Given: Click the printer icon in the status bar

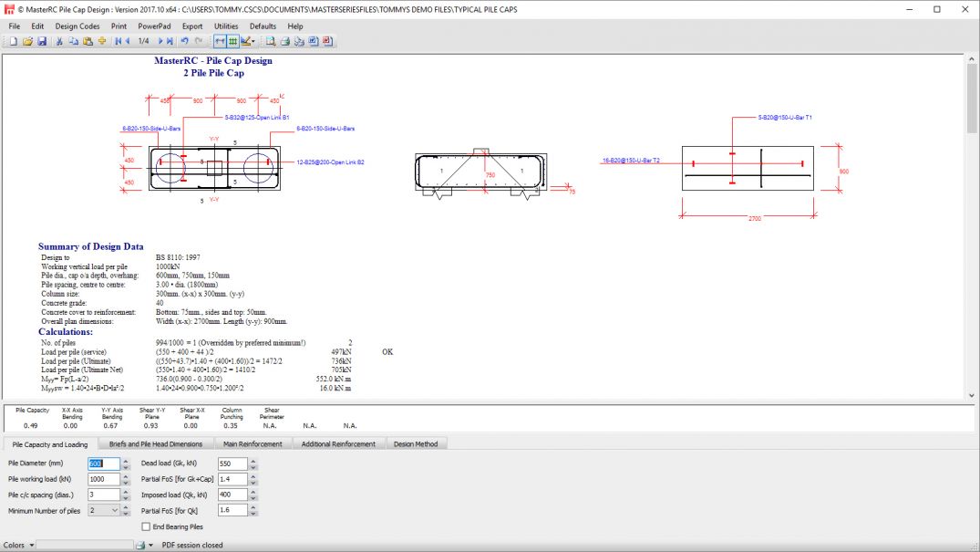Looking at the screenshot, I should pyautogui.click(x=140, y=545).
